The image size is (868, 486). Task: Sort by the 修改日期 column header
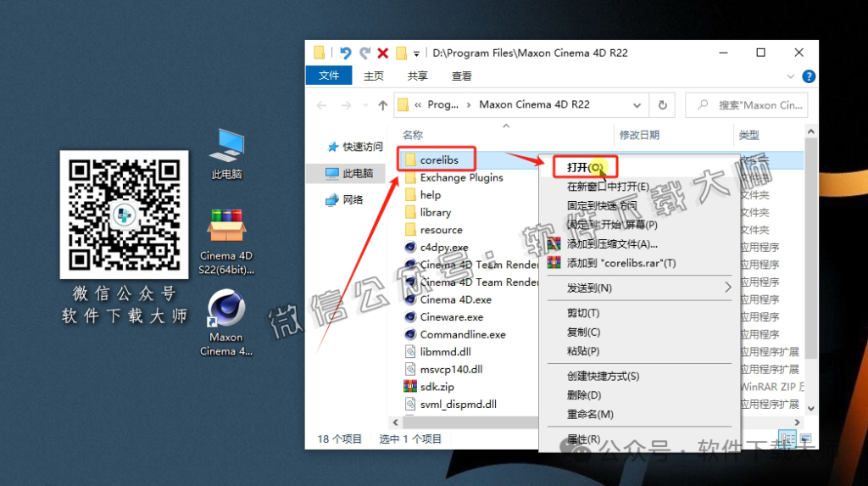tap(639, 135)
